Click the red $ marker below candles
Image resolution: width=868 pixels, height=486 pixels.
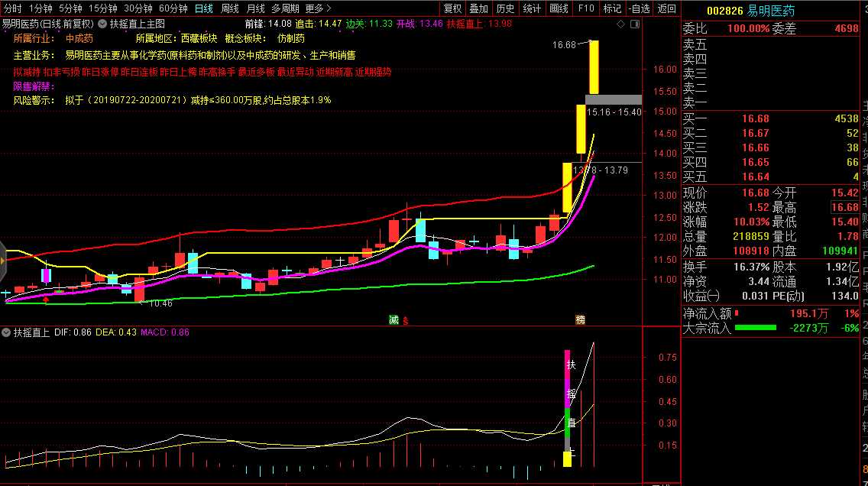point(405,320)
